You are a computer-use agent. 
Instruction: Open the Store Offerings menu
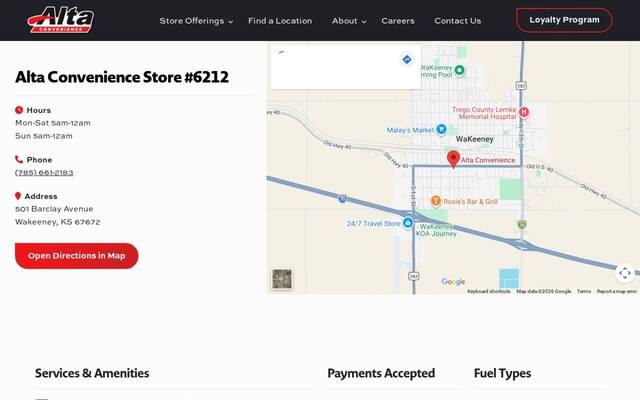pyautogui.click(x=192, y=21)
